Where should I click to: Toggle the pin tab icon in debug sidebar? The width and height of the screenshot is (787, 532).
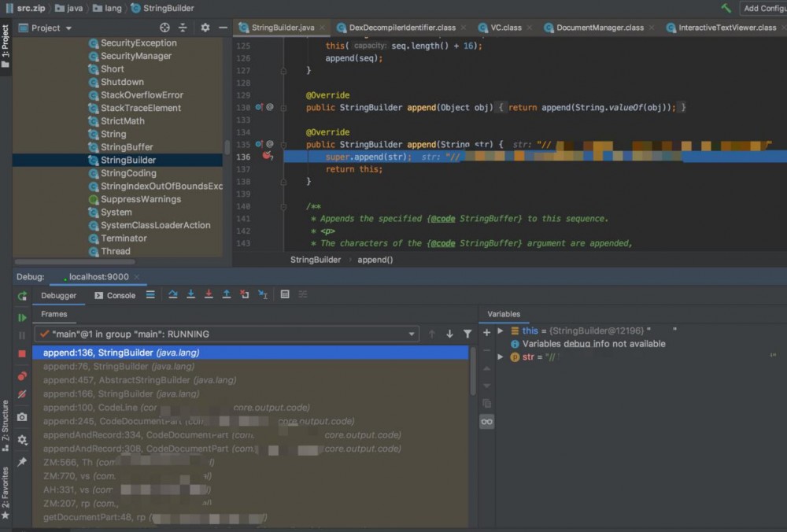pos(22,462)
